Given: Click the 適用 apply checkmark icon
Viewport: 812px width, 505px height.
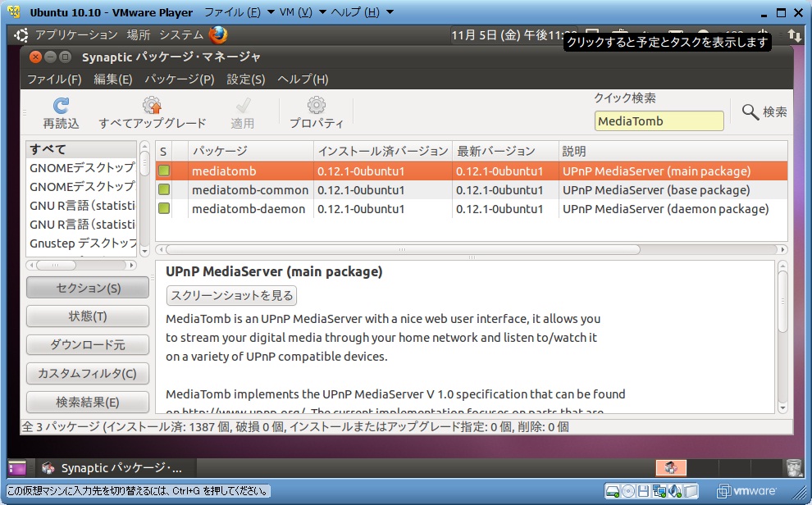Looking at the screenshot, I should tap(242, 106).
